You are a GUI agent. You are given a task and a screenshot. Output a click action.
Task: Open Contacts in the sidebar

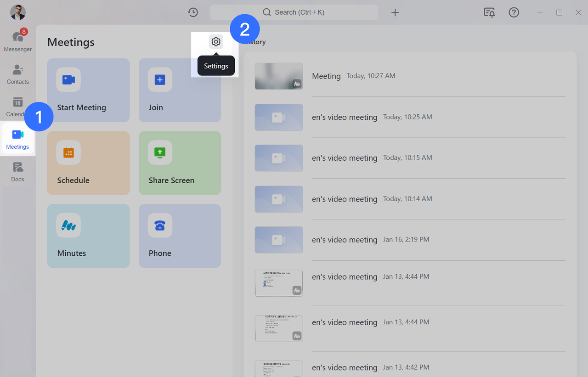(18, 74)
